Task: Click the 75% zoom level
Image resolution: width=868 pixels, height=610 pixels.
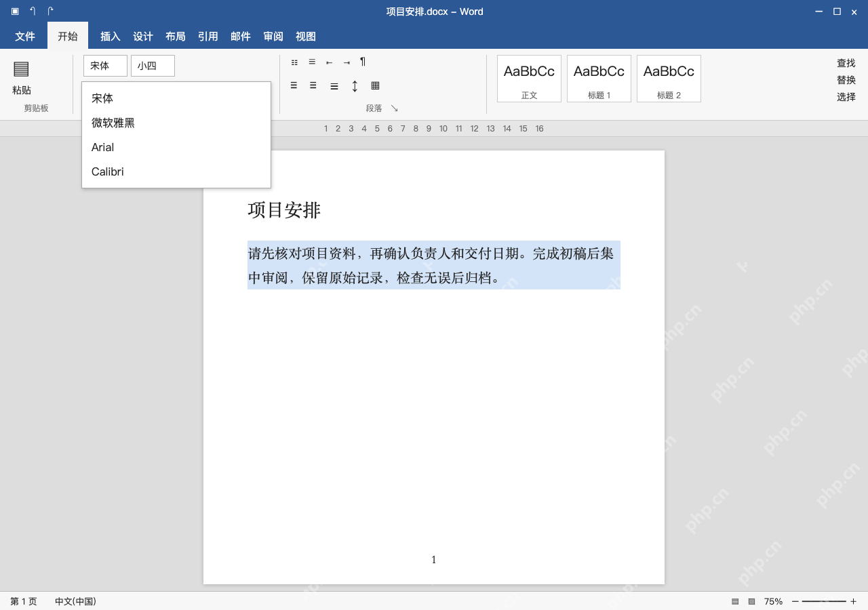Action: coord(773,601)
